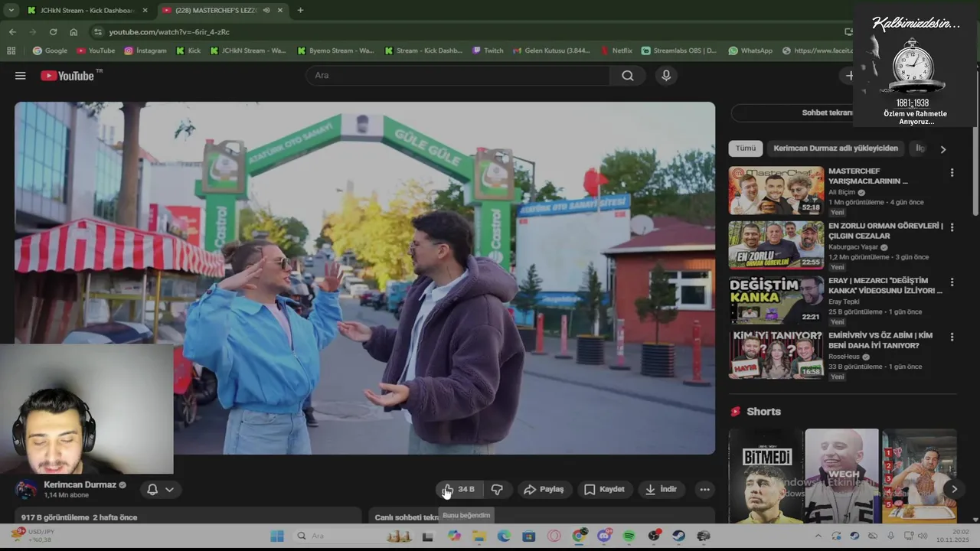Open Steam from taskbar
This screenshot has width=980, height=551.
pyautogui.click(x=678, y=536)
